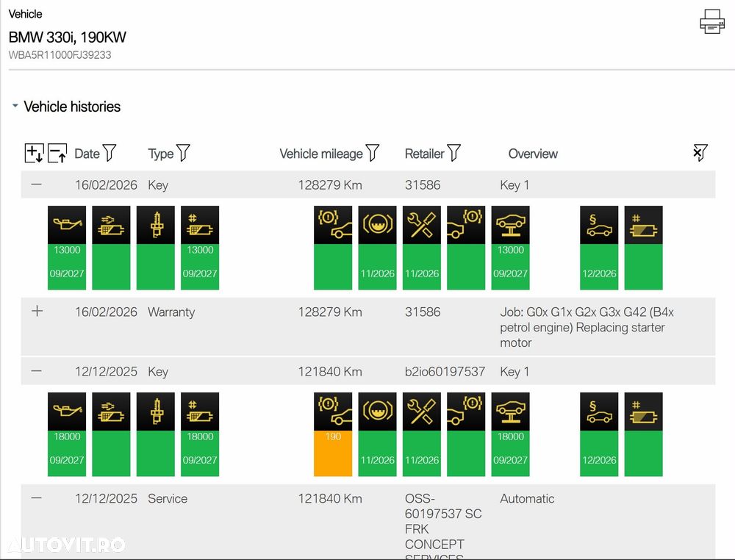
Task: Filter by Vehicle mileage column
Action: tap(373, 153)
